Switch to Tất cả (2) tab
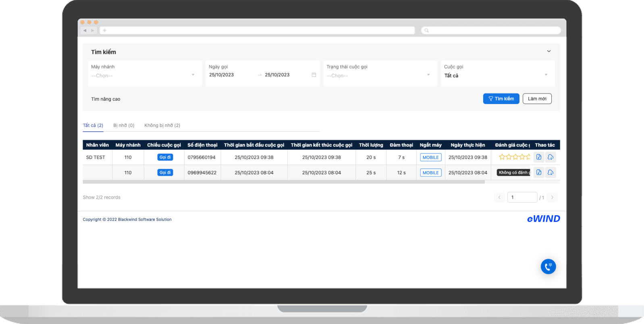 pyautogui.click(x=93, y=125)
